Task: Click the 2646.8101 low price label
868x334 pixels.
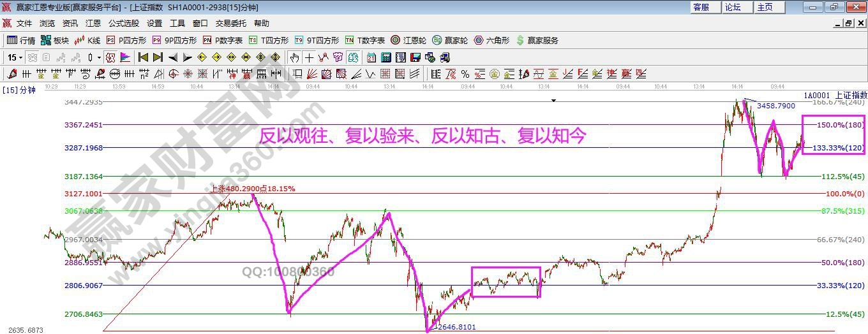Action: 456,327
